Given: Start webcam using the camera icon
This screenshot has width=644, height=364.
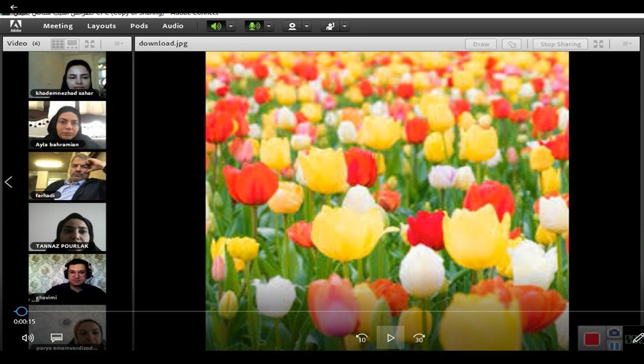Looking at the screenshot, I should [x=292, y=26].
